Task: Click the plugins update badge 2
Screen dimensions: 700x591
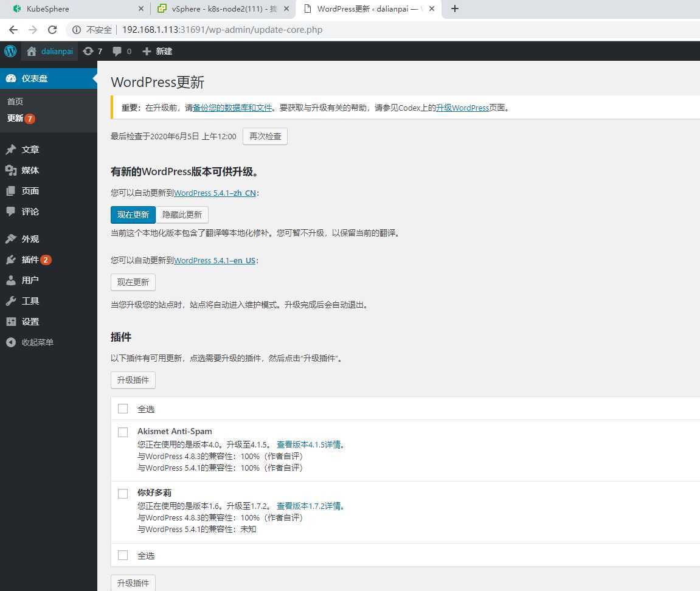Action: click(46, 260)
